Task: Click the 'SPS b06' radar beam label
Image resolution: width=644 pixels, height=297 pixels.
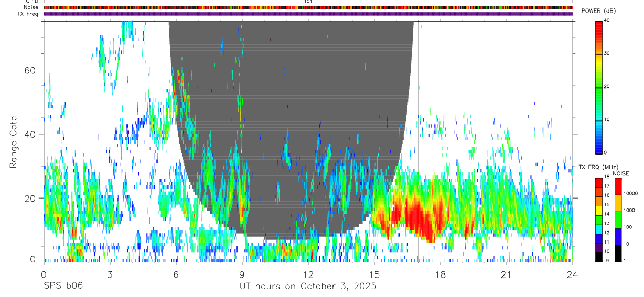Action: (x=63, y=285)
